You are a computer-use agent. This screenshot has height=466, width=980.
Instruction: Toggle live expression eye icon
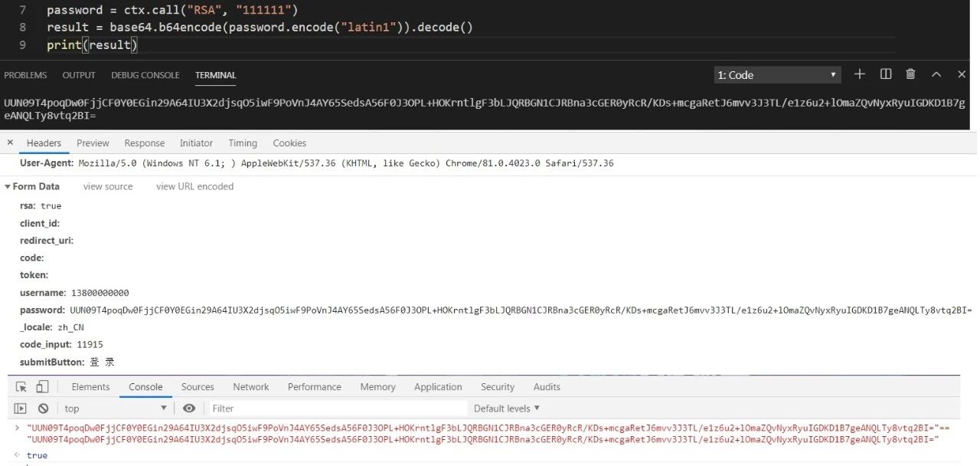coord(189,409)
